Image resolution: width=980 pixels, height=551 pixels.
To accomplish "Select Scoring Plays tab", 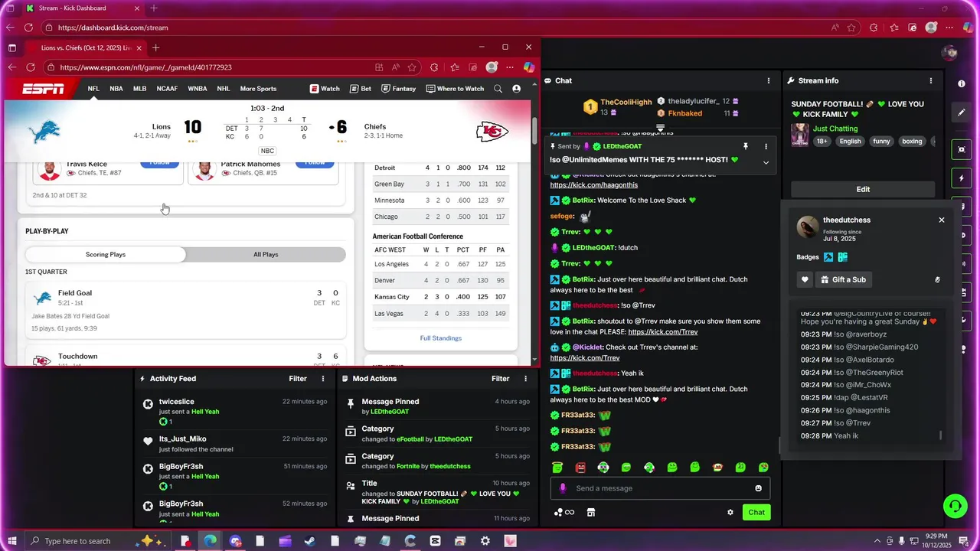I will 106,254.
